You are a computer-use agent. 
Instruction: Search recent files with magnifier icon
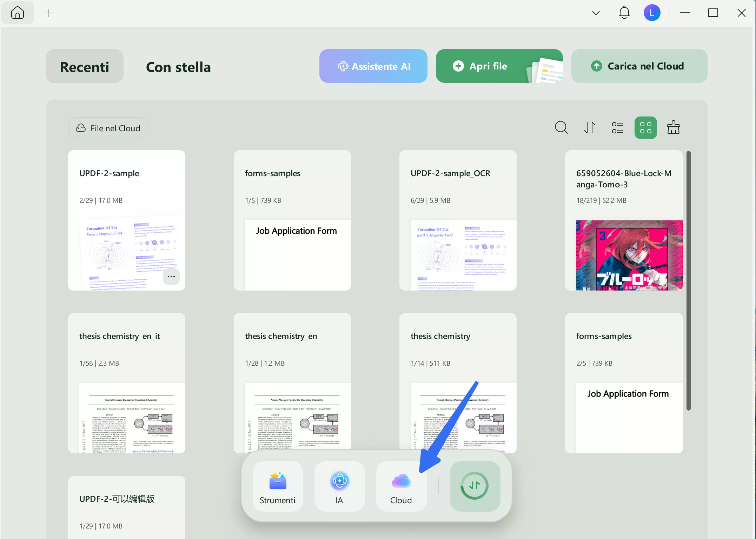[x=561, y=127]
